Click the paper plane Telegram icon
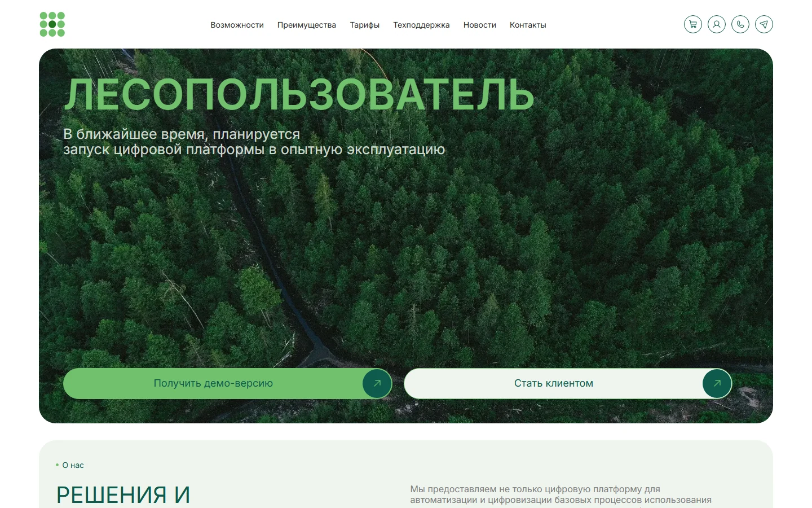Image resolution: width=812 pixels, height=508 pixels. [764, 24]
